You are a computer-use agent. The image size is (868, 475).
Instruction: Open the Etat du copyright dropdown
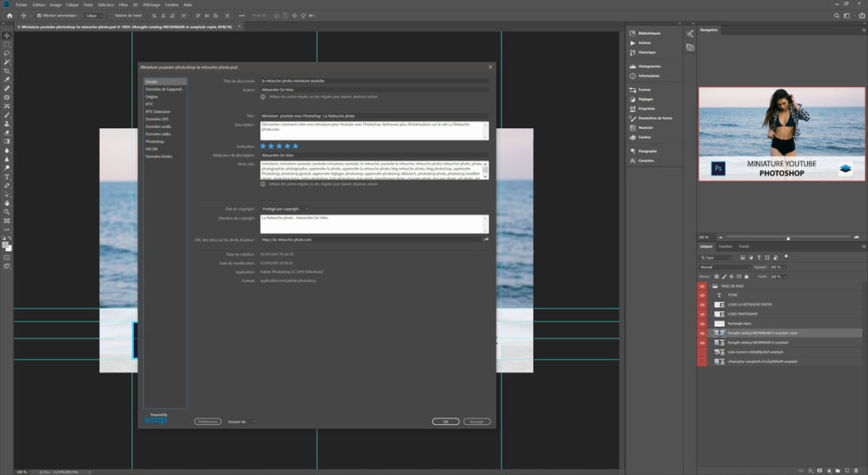285,209
